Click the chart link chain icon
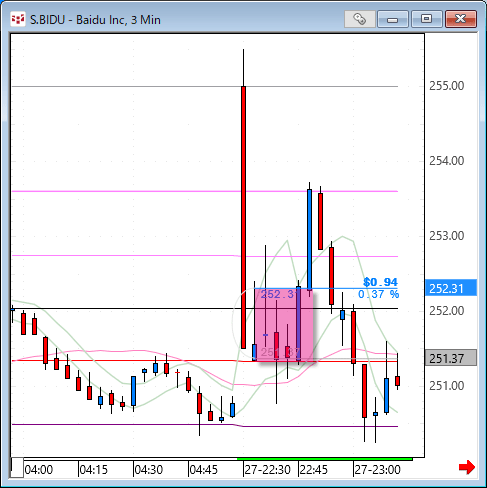 click(360, 19)
